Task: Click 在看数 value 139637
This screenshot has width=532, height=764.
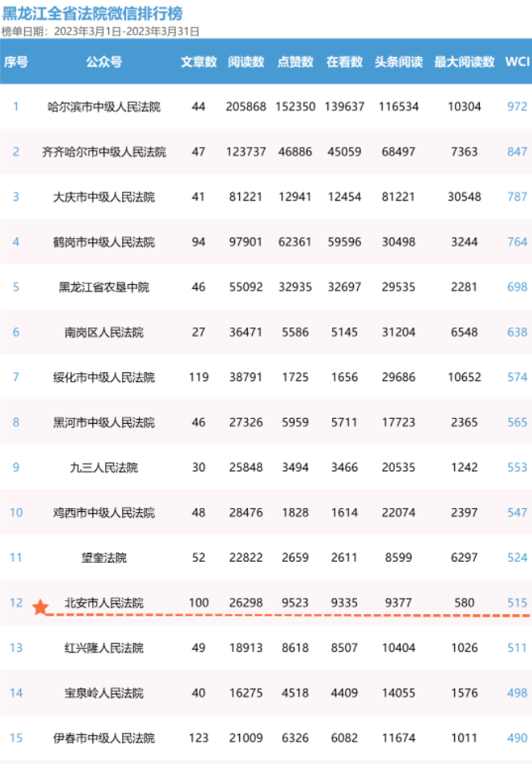Action: pos(344,106)
